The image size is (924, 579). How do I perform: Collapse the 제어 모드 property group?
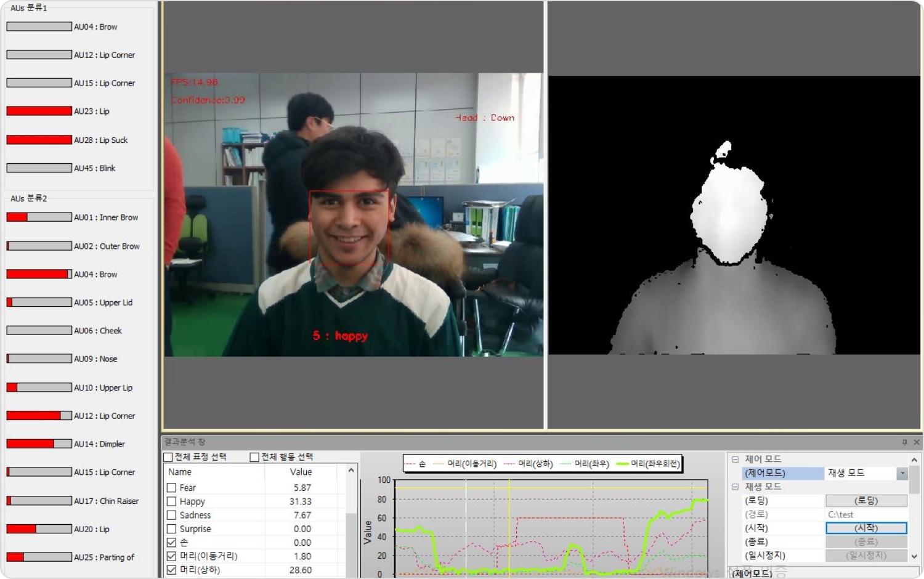tap(735, 460)
